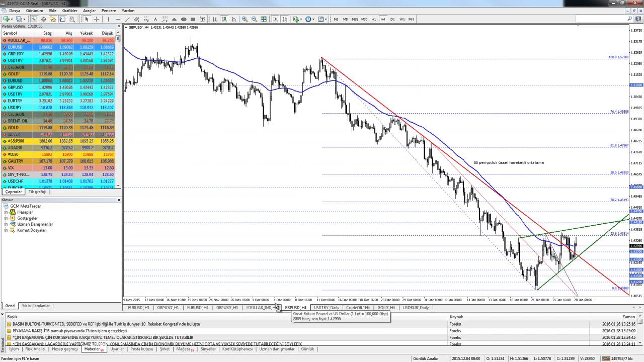
Task: Switch to CrudeOIL`,H4 chart tab
Action: coord(358,307)
